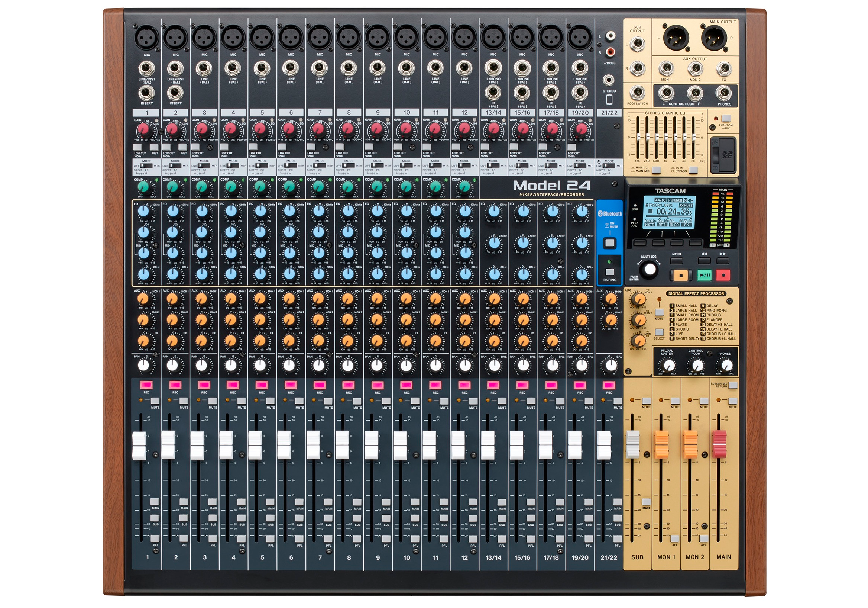Click the softkey under RPT on the display
The image size is (868, 608).
(x=658, y=242)
